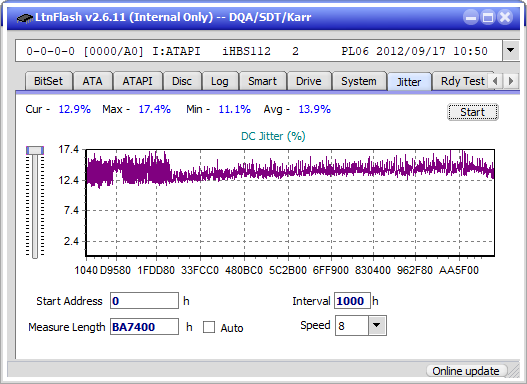Click the vertical scale slider thumb
Image resolution: width=527 pixels, height=384 pixels.
[35, 150]
